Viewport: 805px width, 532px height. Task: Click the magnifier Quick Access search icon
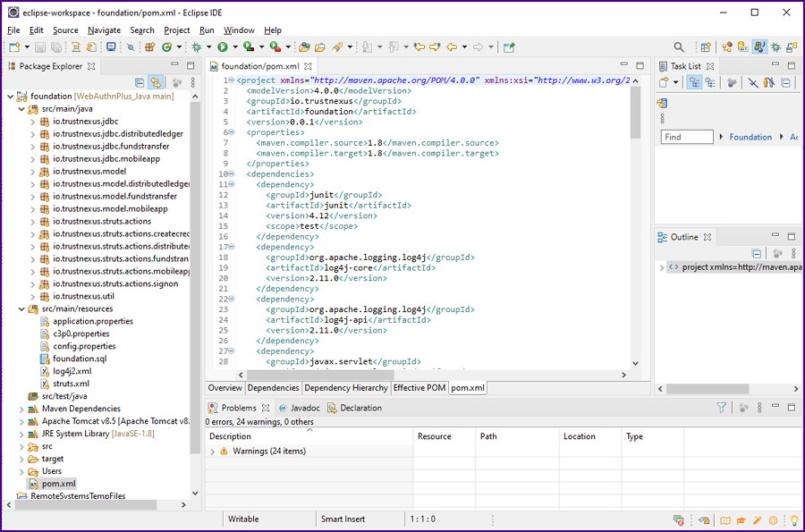(x=679, y=47)
